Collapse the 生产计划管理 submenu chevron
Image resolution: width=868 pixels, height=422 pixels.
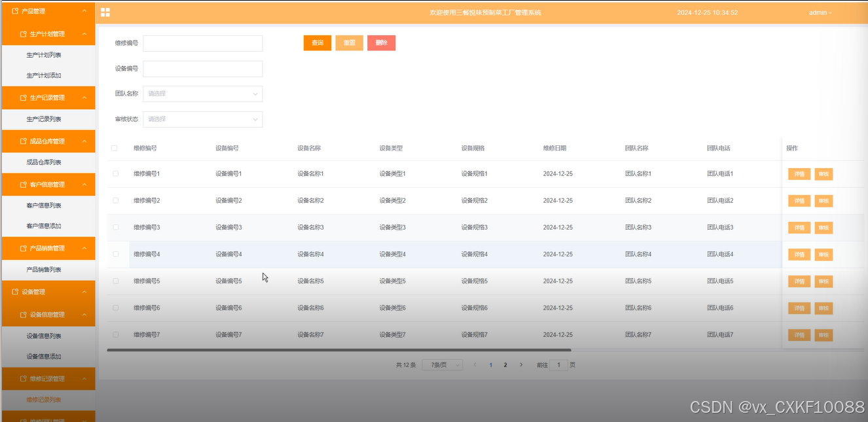84,34
